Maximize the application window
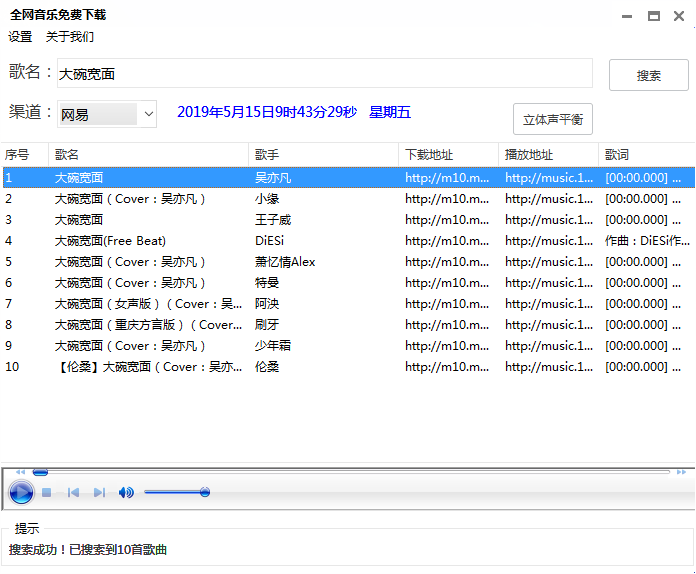696x574 pixels. coord(654,16)
